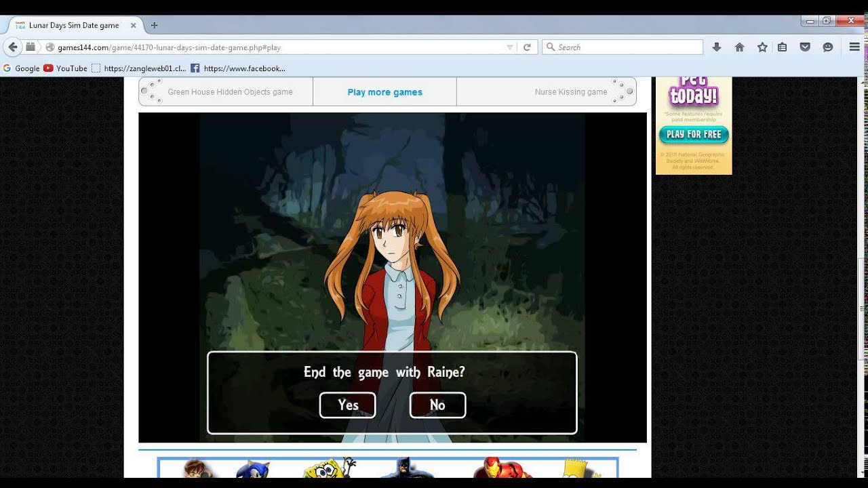Open the URL history dropdown arrow

click(x=510, y=47)
